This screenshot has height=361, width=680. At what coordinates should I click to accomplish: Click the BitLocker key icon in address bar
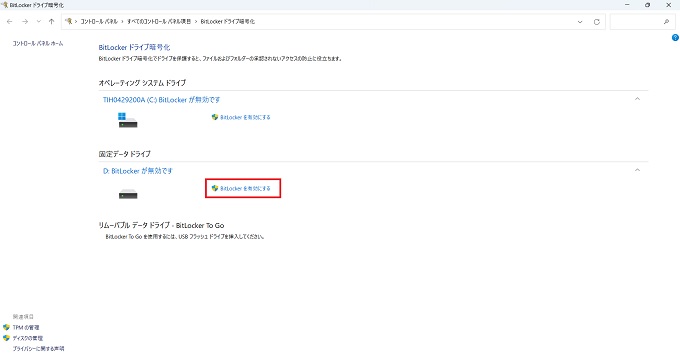click(69, 21)
